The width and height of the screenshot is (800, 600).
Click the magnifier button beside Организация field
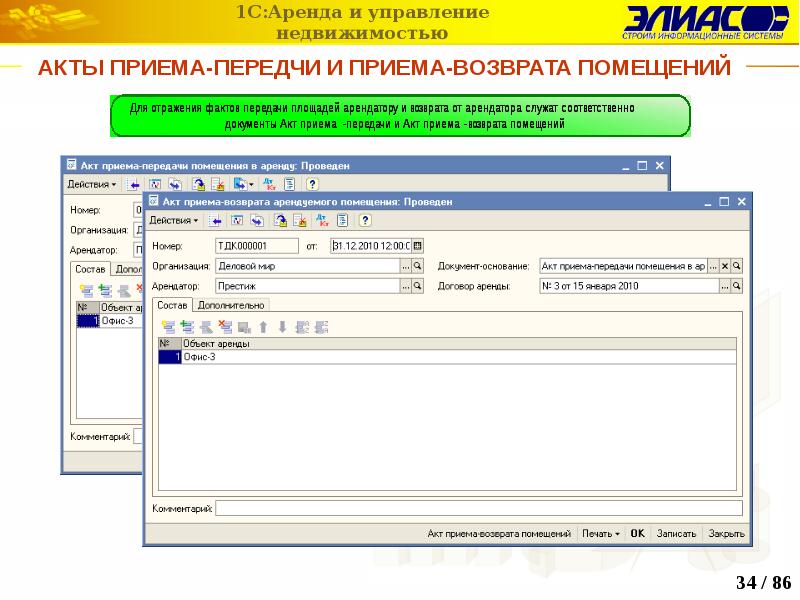click(417, 266)
